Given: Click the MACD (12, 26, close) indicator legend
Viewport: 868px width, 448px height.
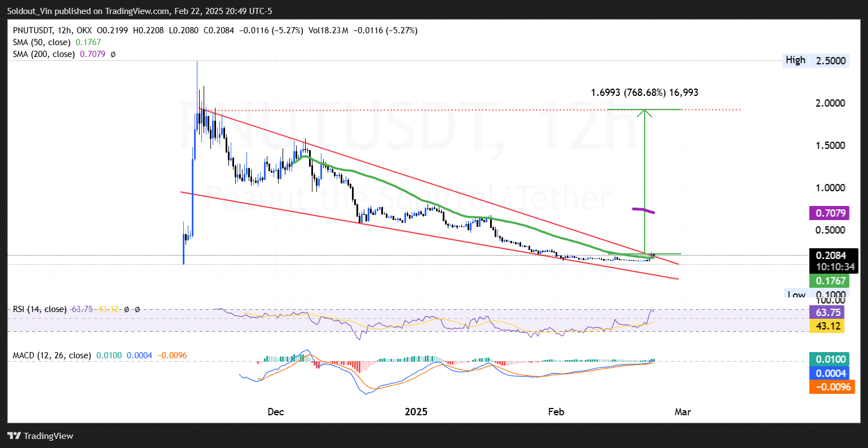Looking at the screenshot, I should (52, 355).
